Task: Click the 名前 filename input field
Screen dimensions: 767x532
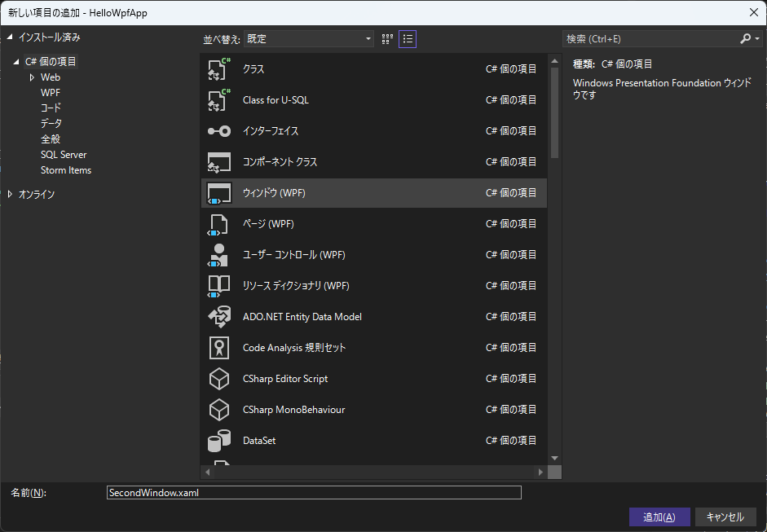Action: coord(314,493)
